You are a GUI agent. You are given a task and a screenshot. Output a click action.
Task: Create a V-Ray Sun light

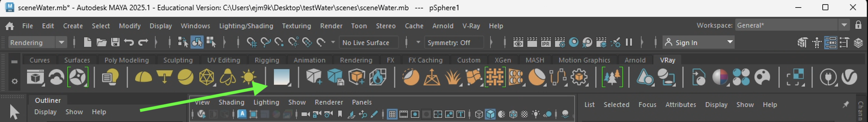249,77
